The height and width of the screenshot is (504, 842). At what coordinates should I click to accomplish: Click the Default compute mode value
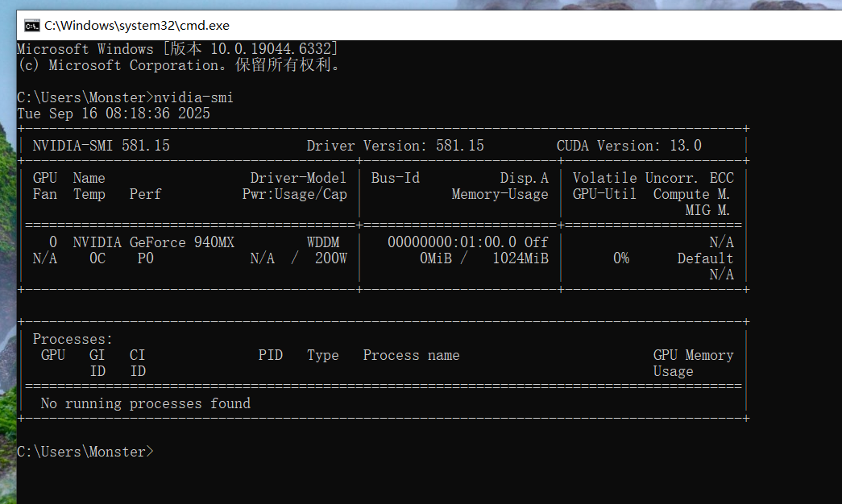(x=705, y=258)
